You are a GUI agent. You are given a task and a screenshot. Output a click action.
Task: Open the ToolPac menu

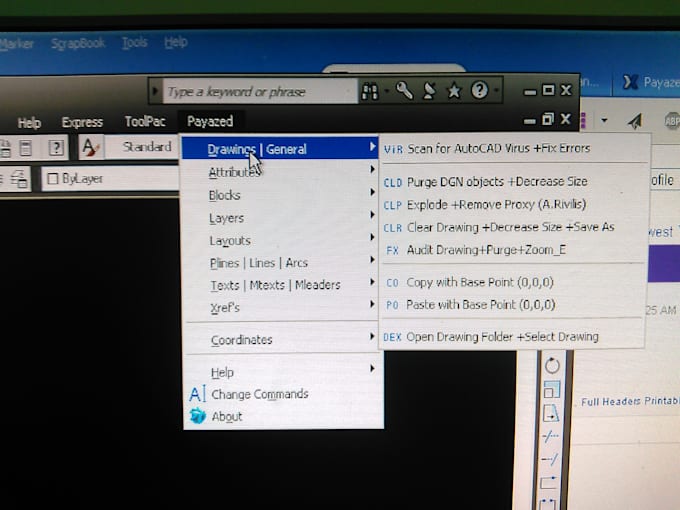[145, 121]
